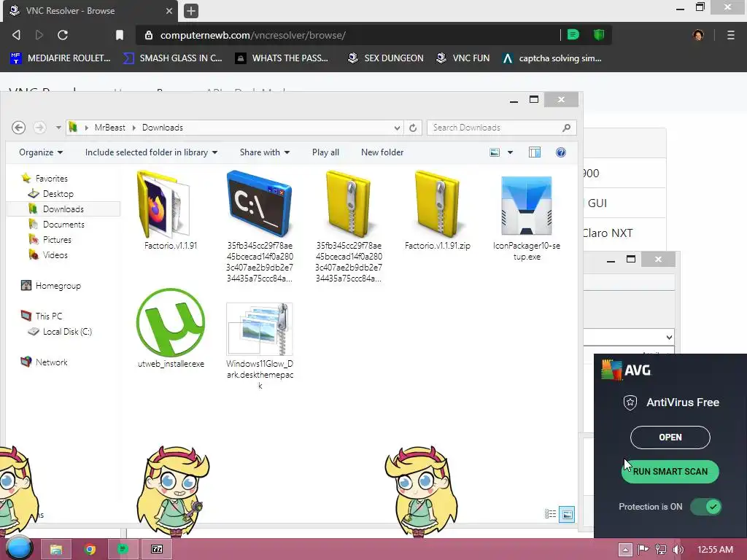Select the 35fb345cc command-prompt icon file
Screen dimensions: 747x560
[260, 226]
